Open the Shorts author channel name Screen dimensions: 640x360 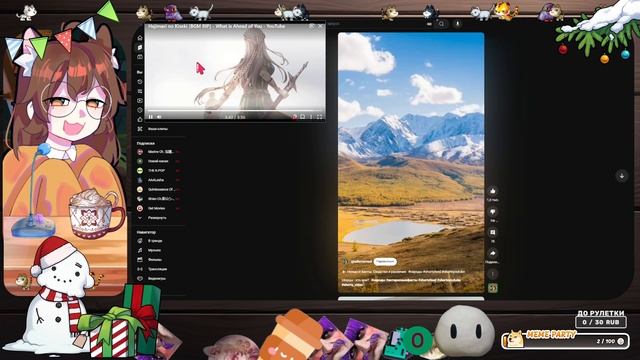click(x=361, y=261)
